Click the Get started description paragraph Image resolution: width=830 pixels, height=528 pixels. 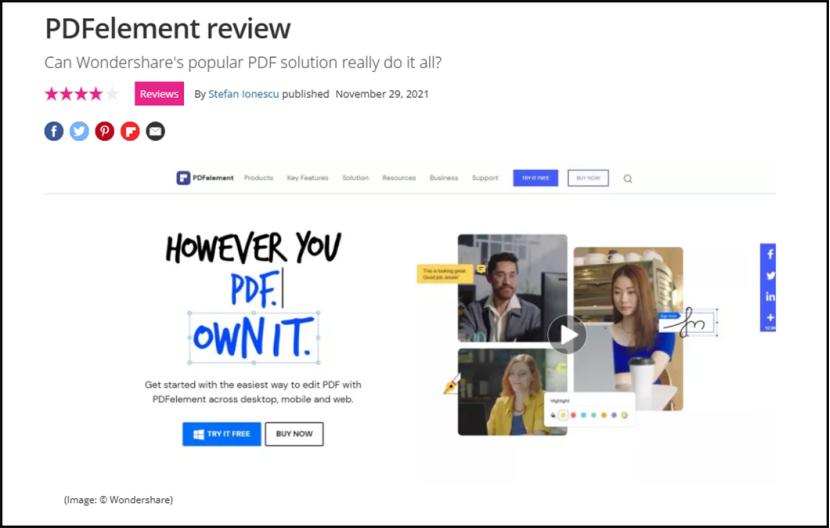pos(253,392)
